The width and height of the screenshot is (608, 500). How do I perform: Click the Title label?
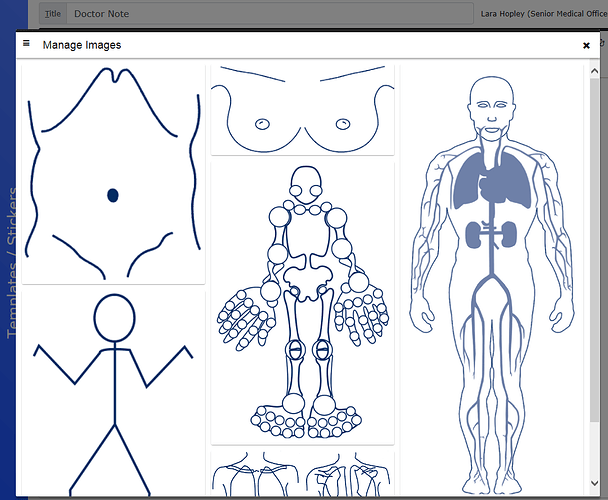(54, 15)
